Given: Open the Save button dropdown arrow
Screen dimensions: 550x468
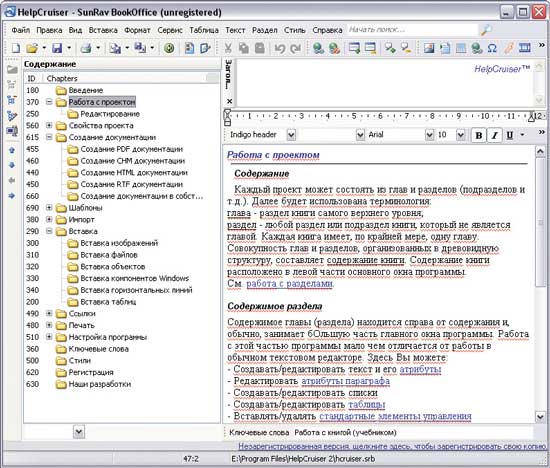Looking at the screenshot, I should (x=69, y=48).
